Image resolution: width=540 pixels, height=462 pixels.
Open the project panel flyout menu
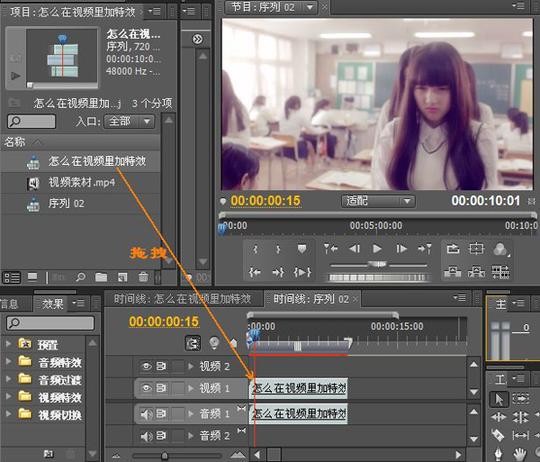pos(154,12)
